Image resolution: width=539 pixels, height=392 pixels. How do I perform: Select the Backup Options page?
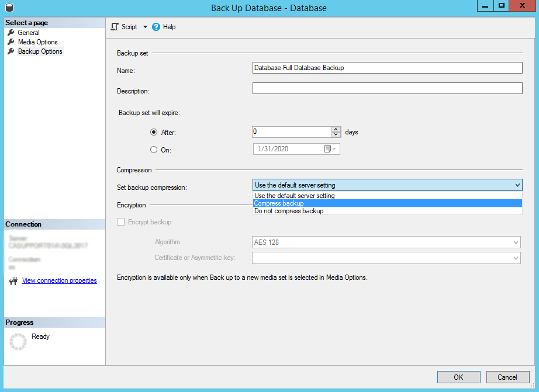pos(40,51)
